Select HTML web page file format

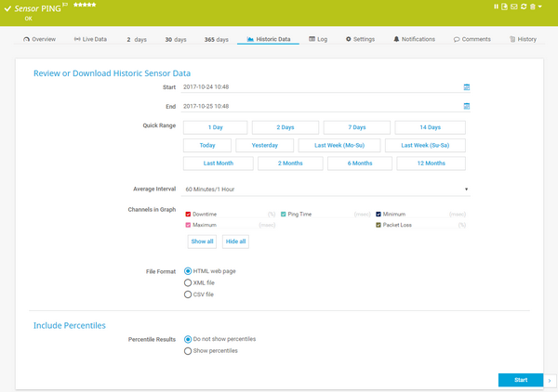point(188,271)
